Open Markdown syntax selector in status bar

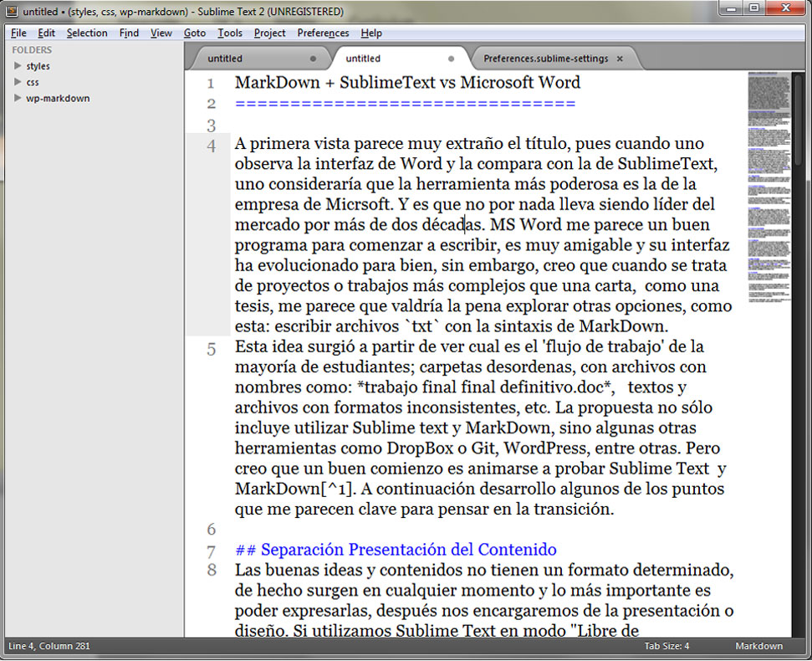pos(758,646)
